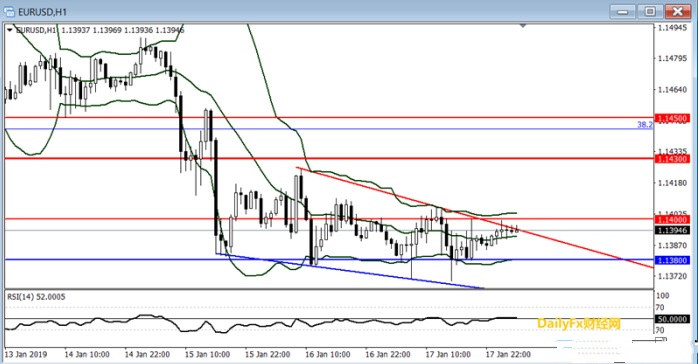This screenshot has width=698, height=364.
Task: Click the 1.14945 price scale value
Action: click(x=672, y=28)
